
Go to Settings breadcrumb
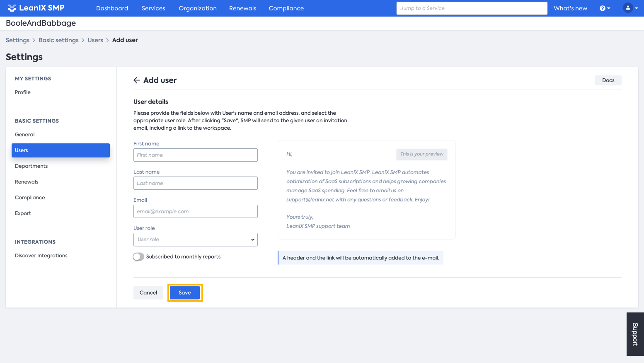tap(17, 40)
